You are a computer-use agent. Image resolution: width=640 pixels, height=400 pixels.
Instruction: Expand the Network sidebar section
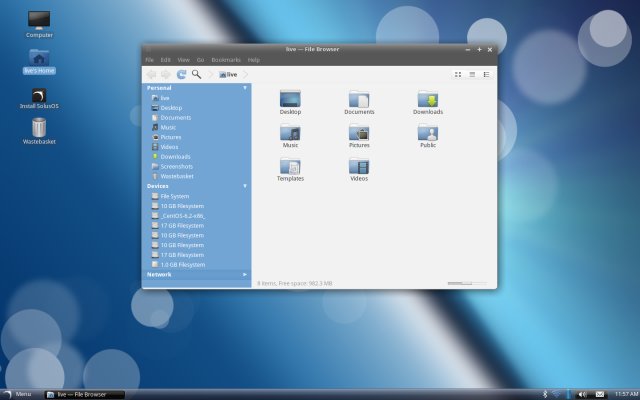(x=245, y=274)
